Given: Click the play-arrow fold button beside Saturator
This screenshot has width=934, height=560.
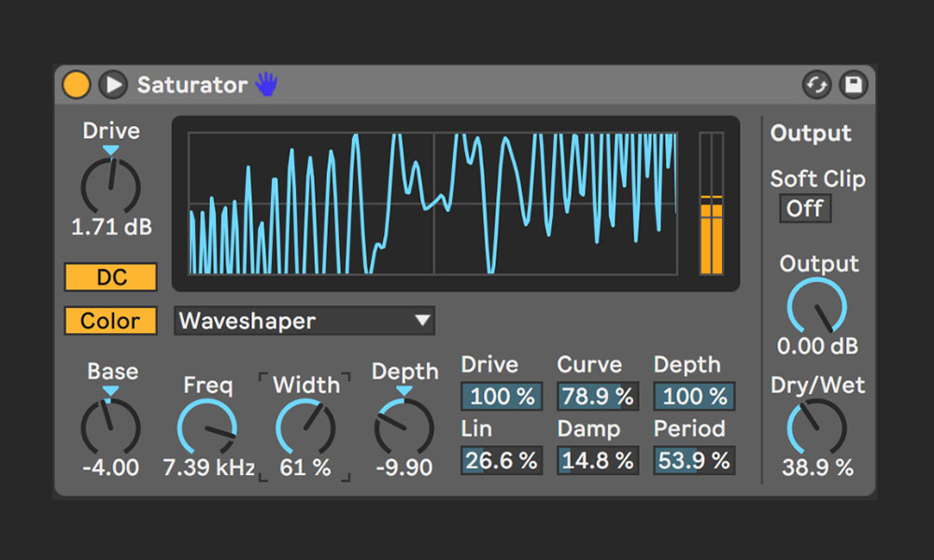Looking at the screenshot, I should 113,85.
